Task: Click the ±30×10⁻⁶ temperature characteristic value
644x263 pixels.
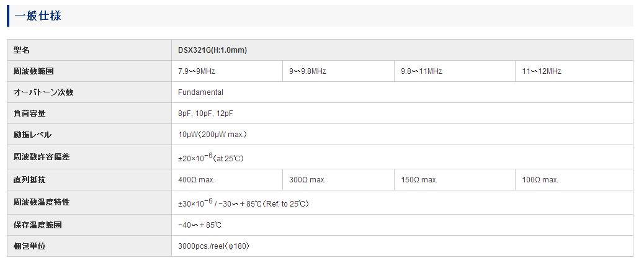Action: tap(243, 203)
